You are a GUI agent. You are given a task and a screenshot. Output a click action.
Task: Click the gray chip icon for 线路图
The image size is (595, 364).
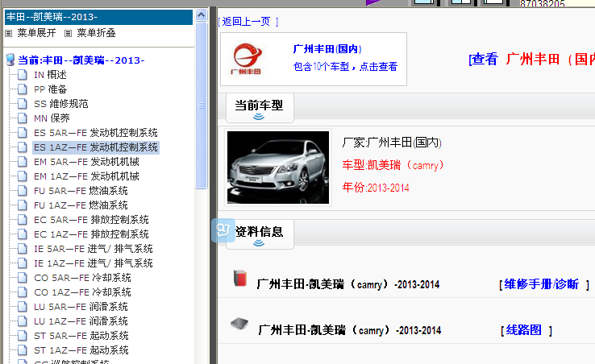(239, 324)
